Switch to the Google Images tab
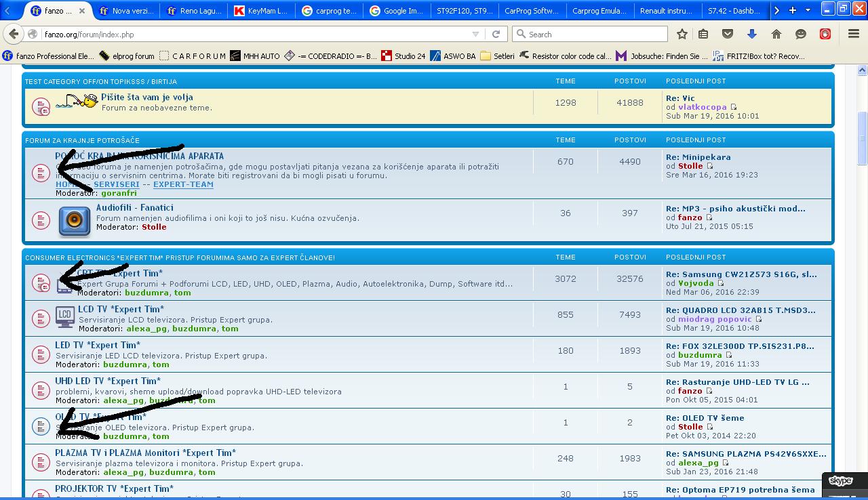The width and height of the screenshot is (868, 500). (x=397, y=11)
